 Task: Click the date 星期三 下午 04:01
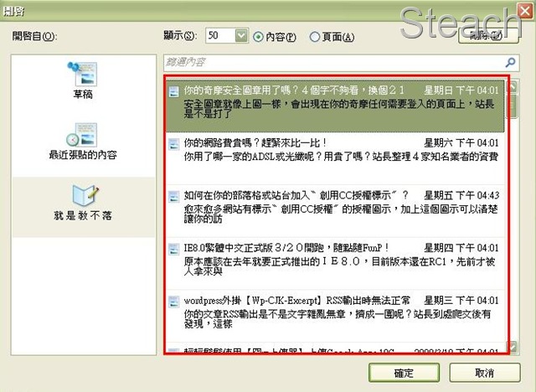click(461, 301)
